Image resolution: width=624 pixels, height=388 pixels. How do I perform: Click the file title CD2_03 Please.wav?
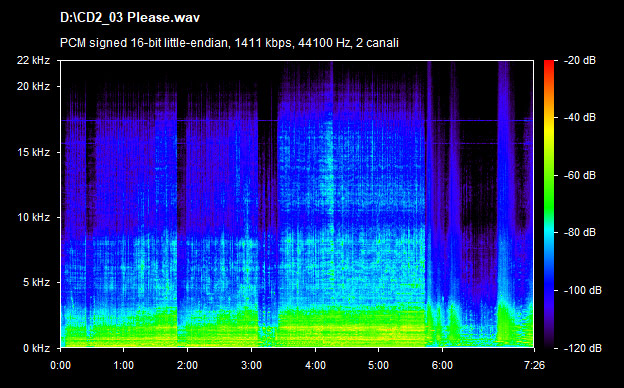click(x=130, y=18)
